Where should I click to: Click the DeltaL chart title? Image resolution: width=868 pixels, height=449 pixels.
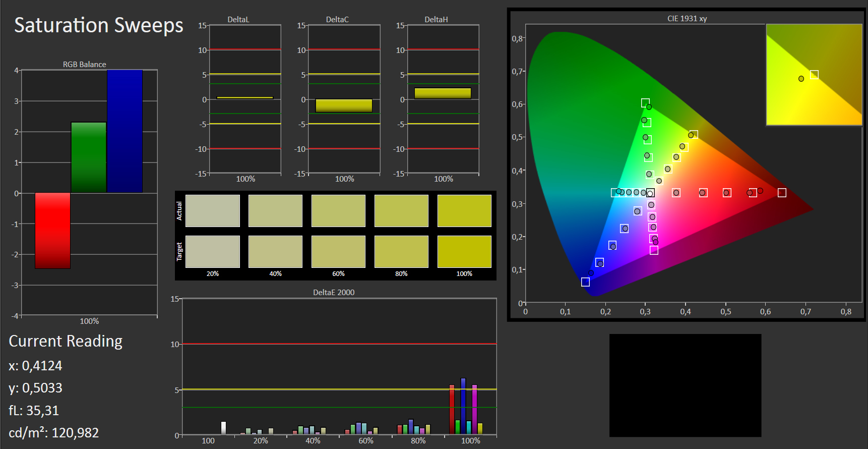pos(238,20)
